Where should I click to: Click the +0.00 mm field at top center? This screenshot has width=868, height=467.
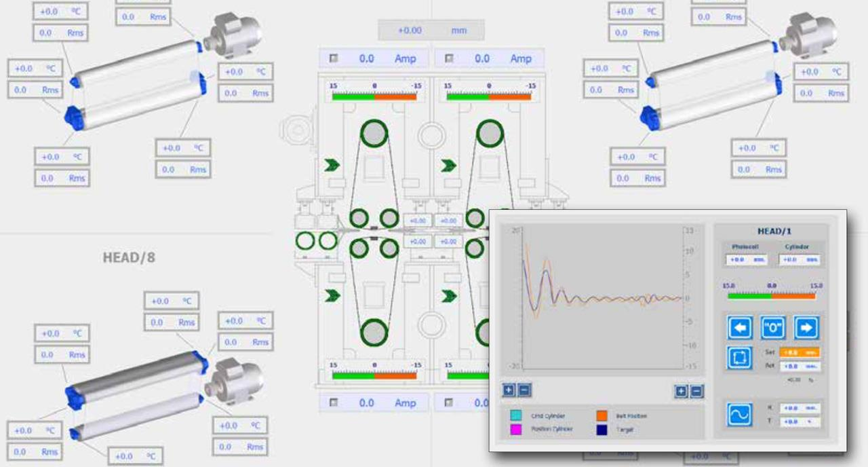tap(431, 31)
